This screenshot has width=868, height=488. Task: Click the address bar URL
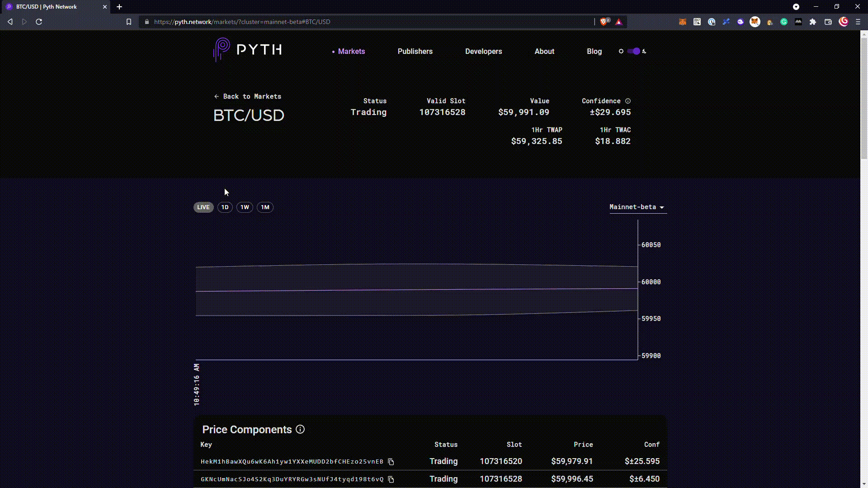(242, 22)
